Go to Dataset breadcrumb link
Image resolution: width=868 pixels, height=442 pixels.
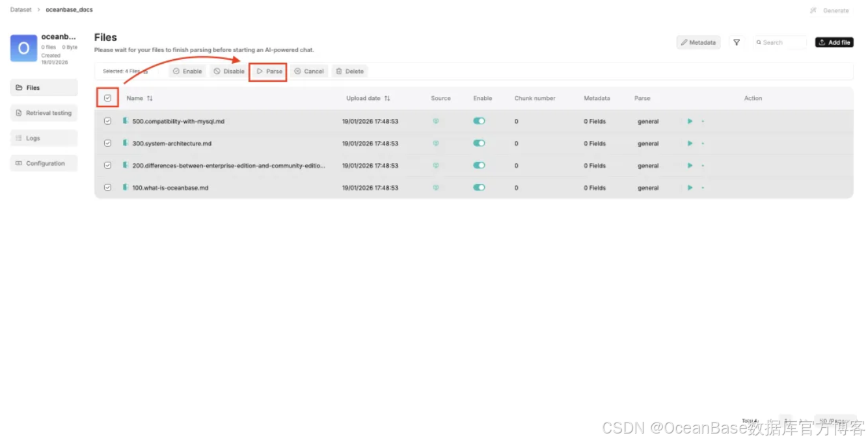coord(21,10)
